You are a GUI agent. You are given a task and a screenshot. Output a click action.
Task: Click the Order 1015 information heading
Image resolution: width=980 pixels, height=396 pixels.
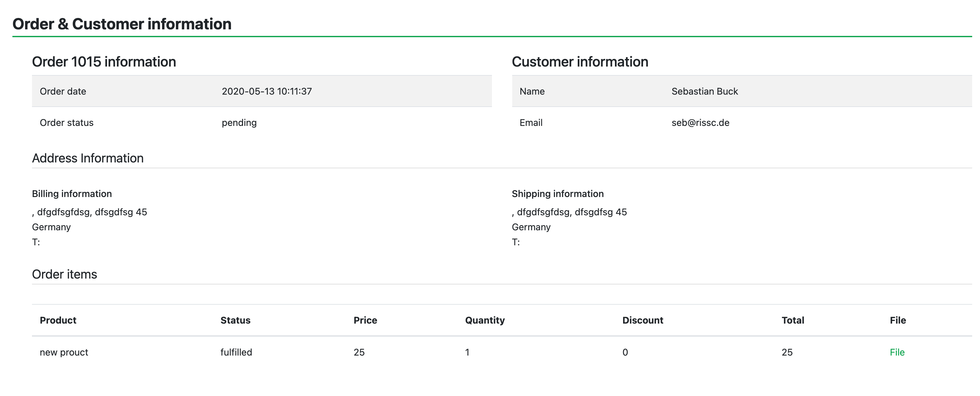click(x=104, y=62)
